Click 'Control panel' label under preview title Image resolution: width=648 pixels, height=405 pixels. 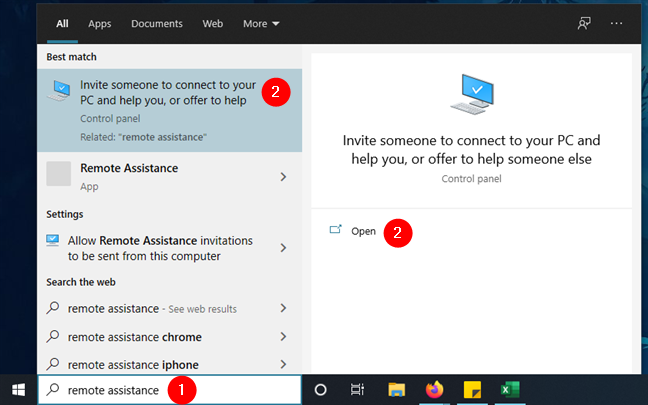[x=472, y=179]
